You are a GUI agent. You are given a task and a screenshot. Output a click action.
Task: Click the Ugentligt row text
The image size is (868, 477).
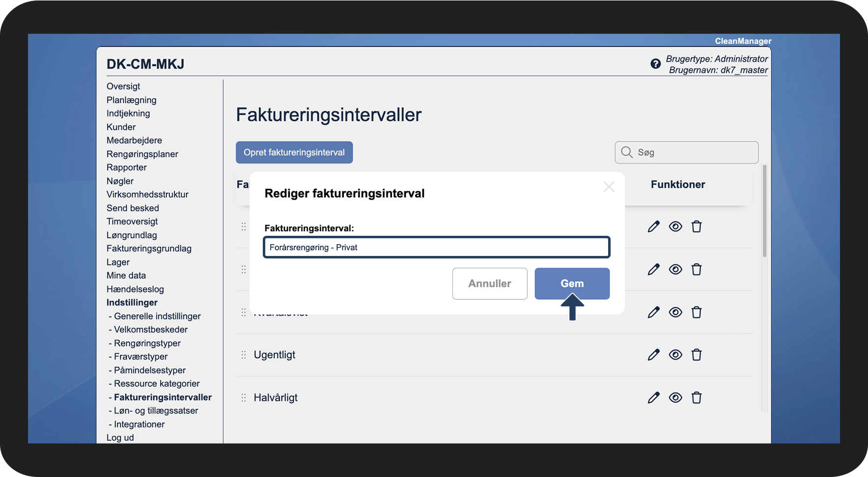[275, 355]
